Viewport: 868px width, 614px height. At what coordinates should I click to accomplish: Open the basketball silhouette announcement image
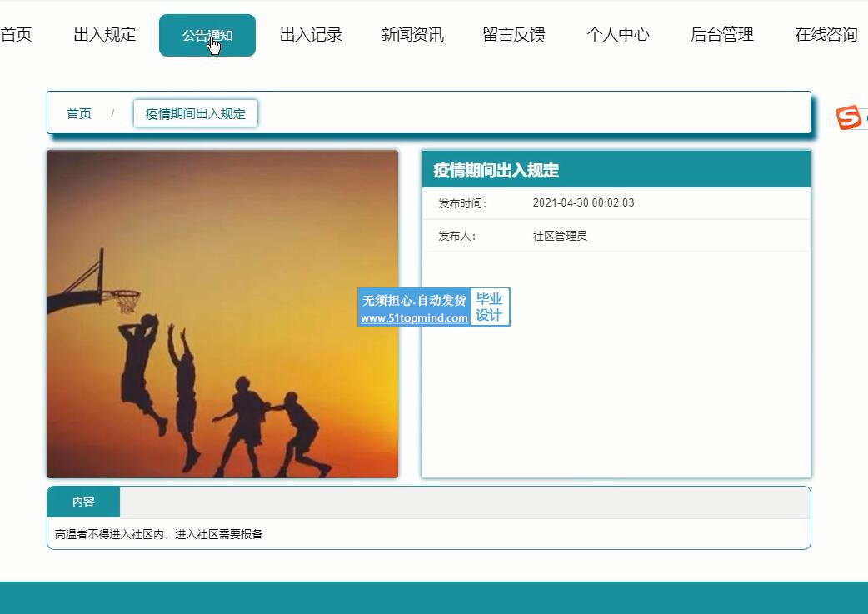[x=222, y=314]
